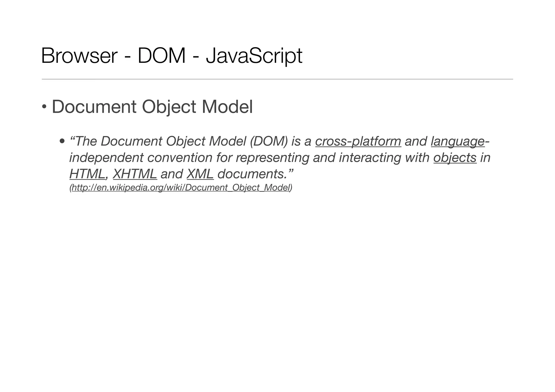Open the HTML link

click(87, 174)
